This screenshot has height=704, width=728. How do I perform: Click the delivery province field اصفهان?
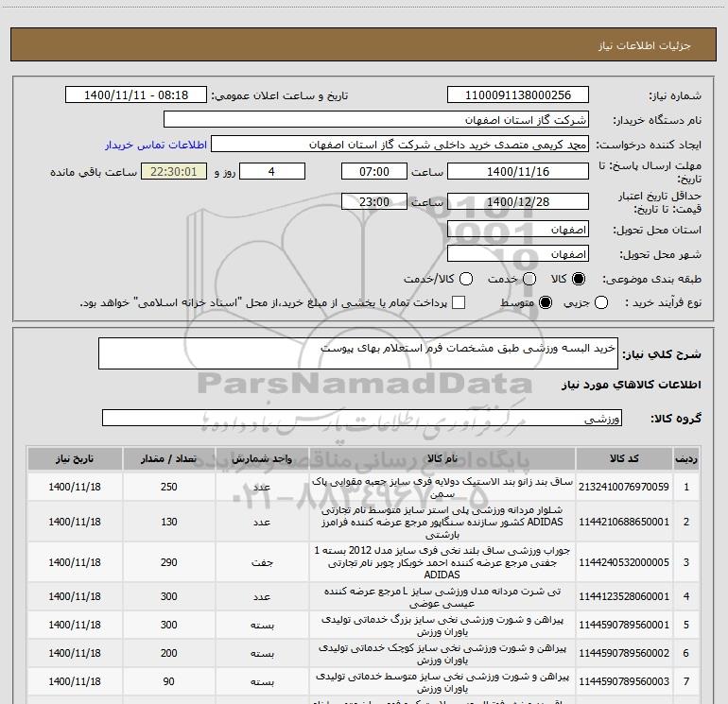pyautogui.click(x=518, y=230)
